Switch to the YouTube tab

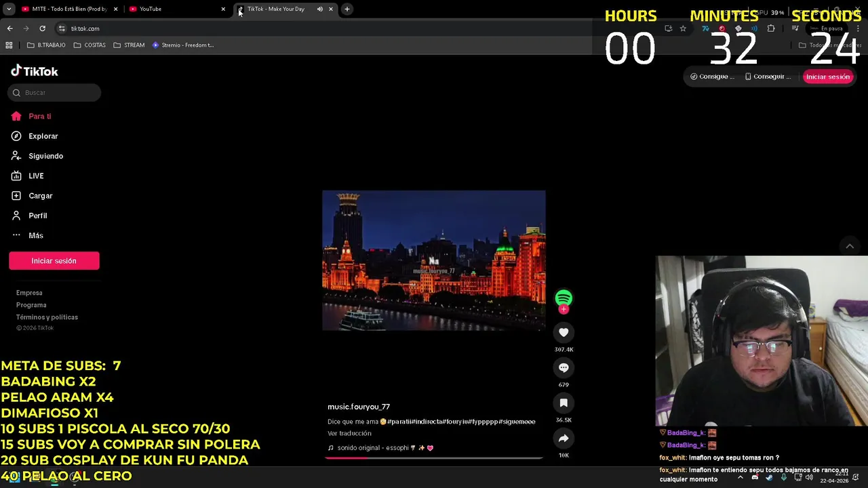[178, 9]
